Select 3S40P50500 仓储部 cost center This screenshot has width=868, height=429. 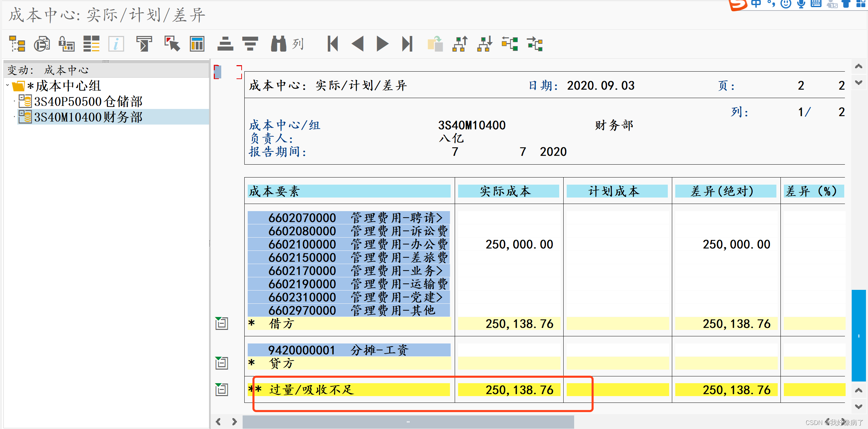88,101
